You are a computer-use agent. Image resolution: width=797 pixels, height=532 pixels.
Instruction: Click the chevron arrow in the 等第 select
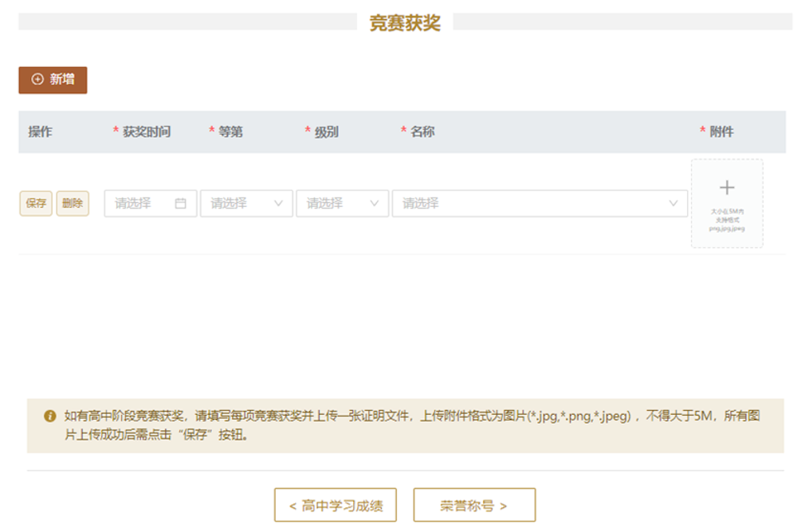[x=278, y=203]
